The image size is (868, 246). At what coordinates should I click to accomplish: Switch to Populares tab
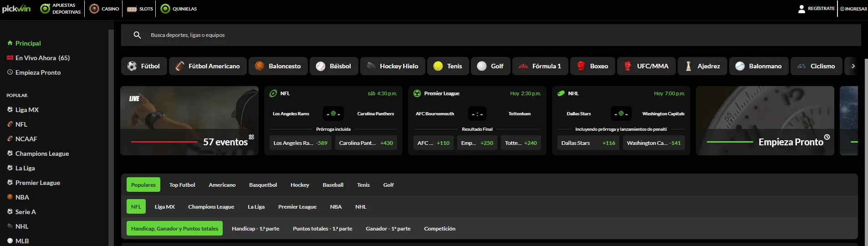tap(143, 184)
